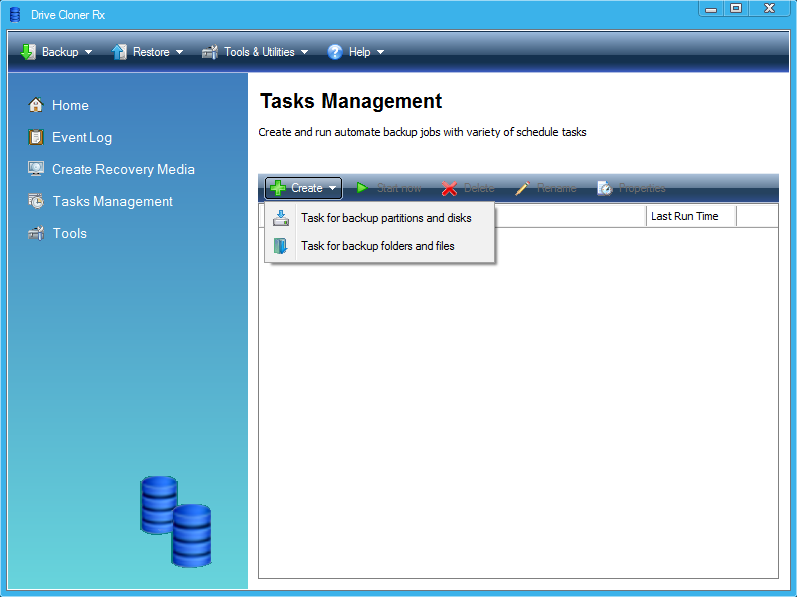Click the Home house icon in sidebar
The width and height of the screenshot is (797, 597).
tap(36, 105)
